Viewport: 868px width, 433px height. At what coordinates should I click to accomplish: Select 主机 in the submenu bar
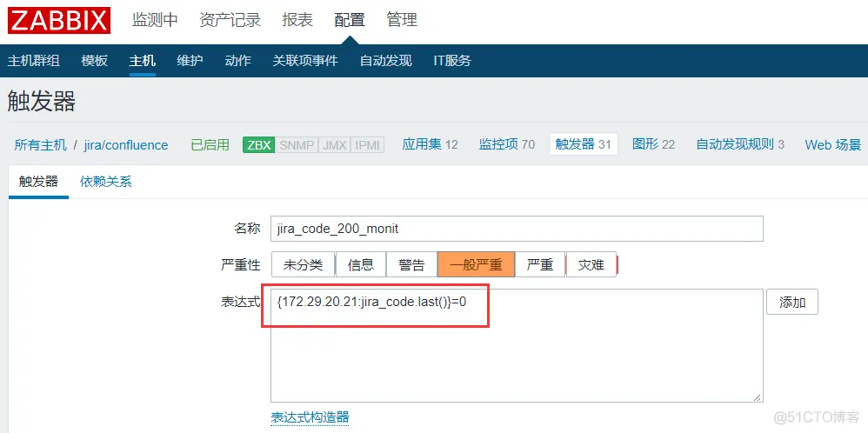[143, 60]
